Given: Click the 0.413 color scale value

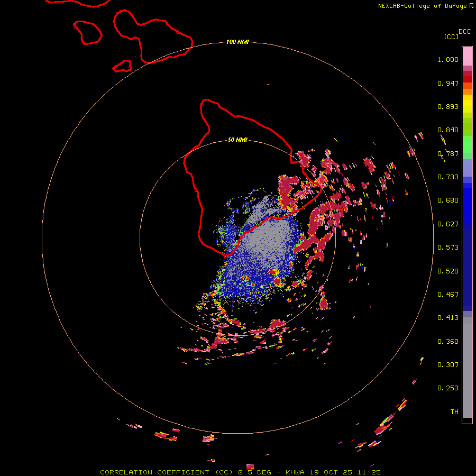Looking at the screenshot, I should coord(448,318).
